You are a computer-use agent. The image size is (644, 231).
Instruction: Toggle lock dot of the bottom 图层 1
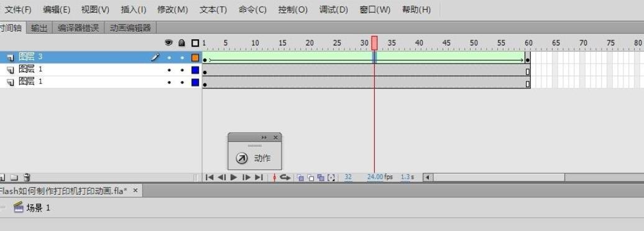pyautogui.click(x=182, y=83)
